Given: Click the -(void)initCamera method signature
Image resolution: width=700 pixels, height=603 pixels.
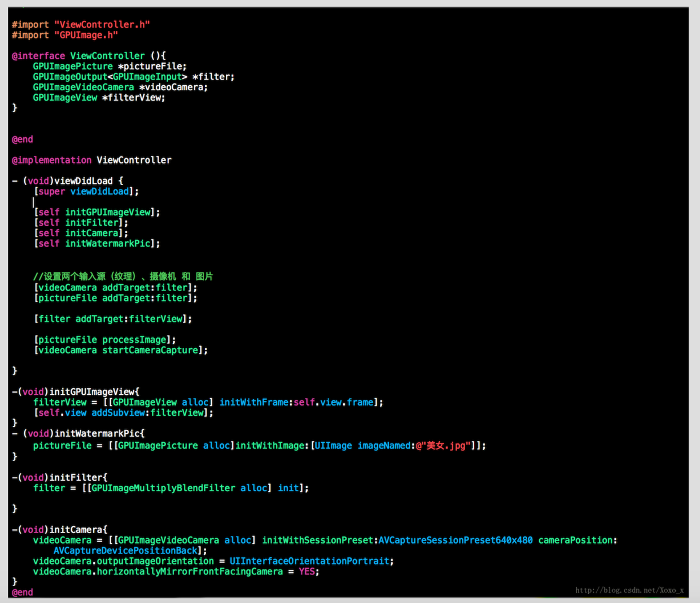Looking at the screenshot, I should 60,530.
